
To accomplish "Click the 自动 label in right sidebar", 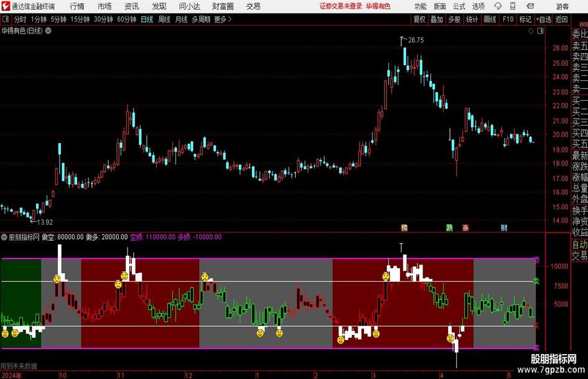I will coord(580,245).
